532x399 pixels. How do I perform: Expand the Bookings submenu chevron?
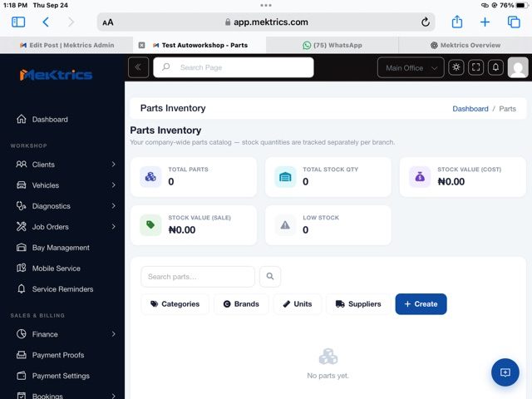(x=114, y=396)
